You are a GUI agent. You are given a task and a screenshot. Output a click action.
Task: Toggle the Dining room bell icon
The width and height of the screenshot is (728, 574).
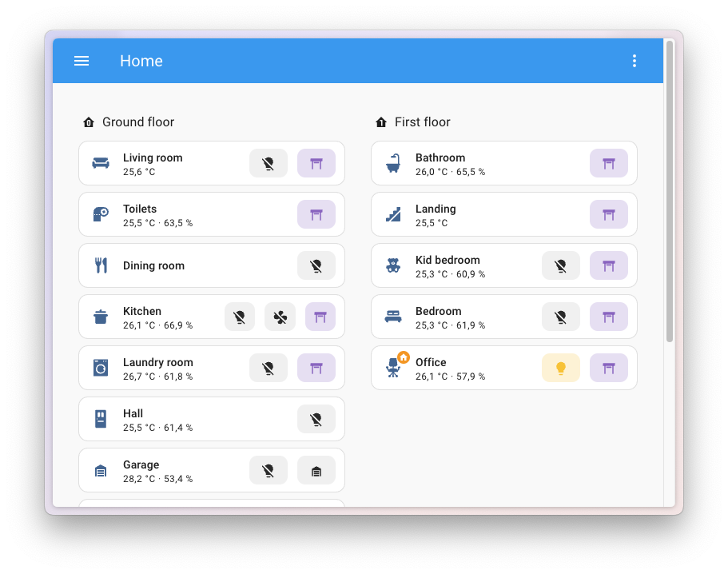pos(316,265)
